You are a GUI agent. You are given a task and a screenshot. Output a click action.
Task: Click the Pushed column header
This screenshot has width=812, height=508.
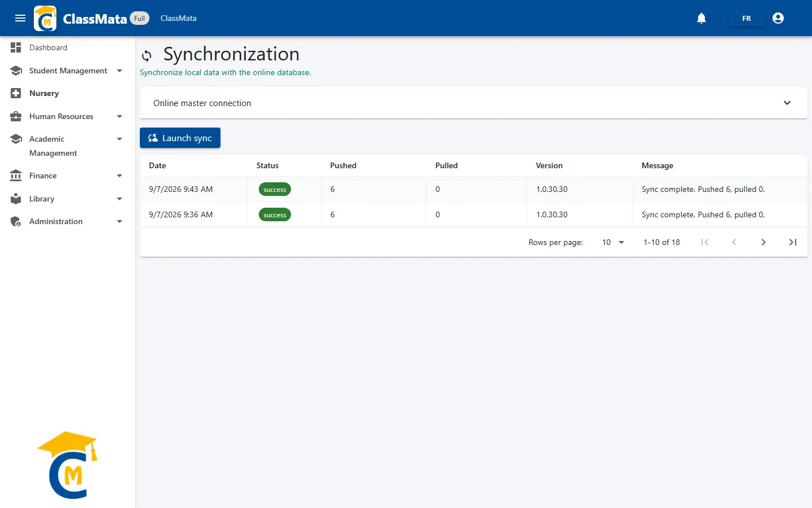(343, 165)
